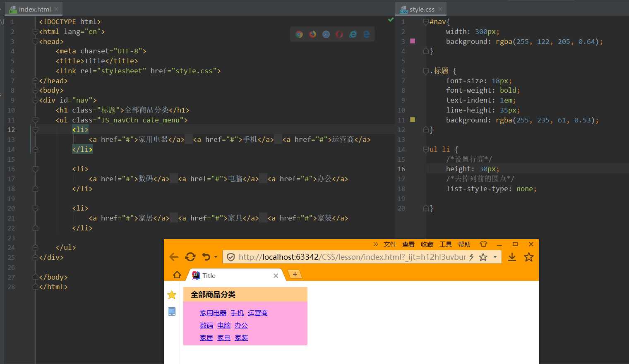
Task: Collapse the li fold on line 16
Action: point(35,169)
